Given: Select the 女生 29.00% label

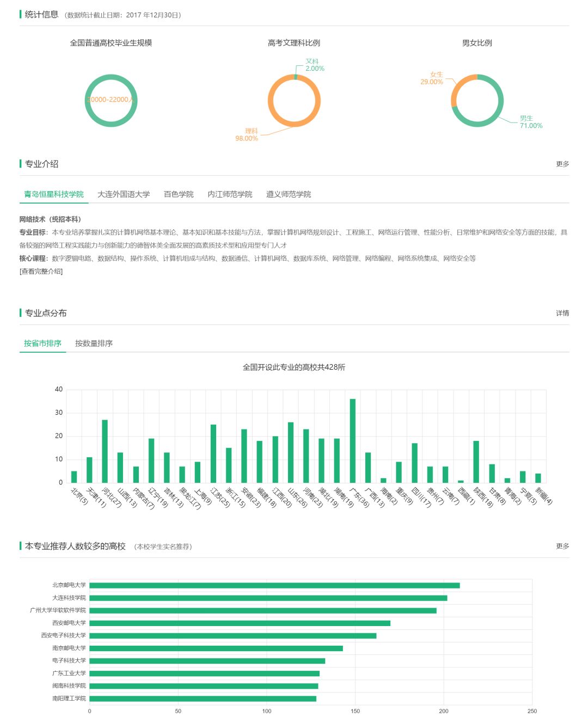Looking at the screenshot, I should point(432,78).
